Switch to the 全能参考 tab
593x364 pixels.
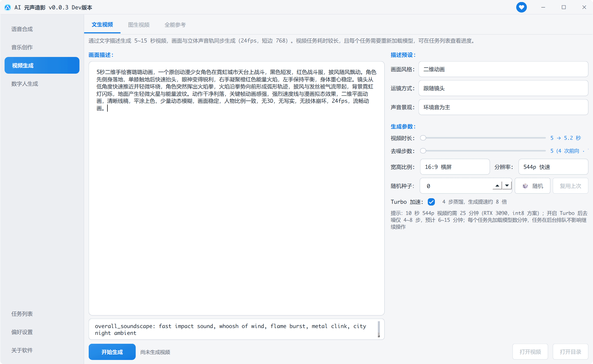[175, 25]
